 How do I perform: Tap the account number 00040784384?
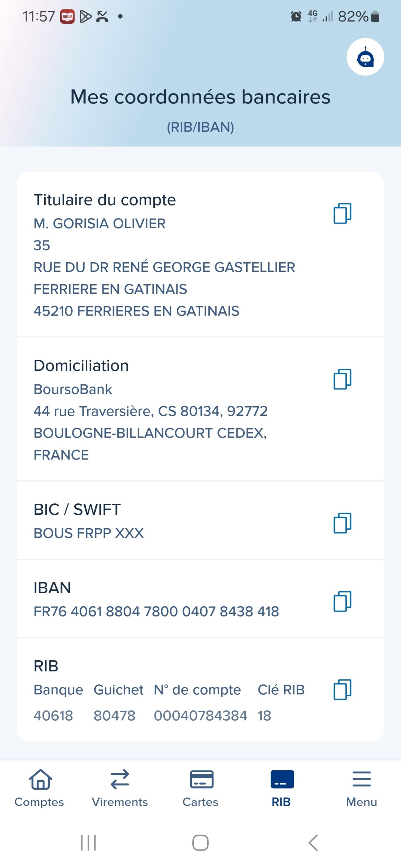click(x=200, y=715)
